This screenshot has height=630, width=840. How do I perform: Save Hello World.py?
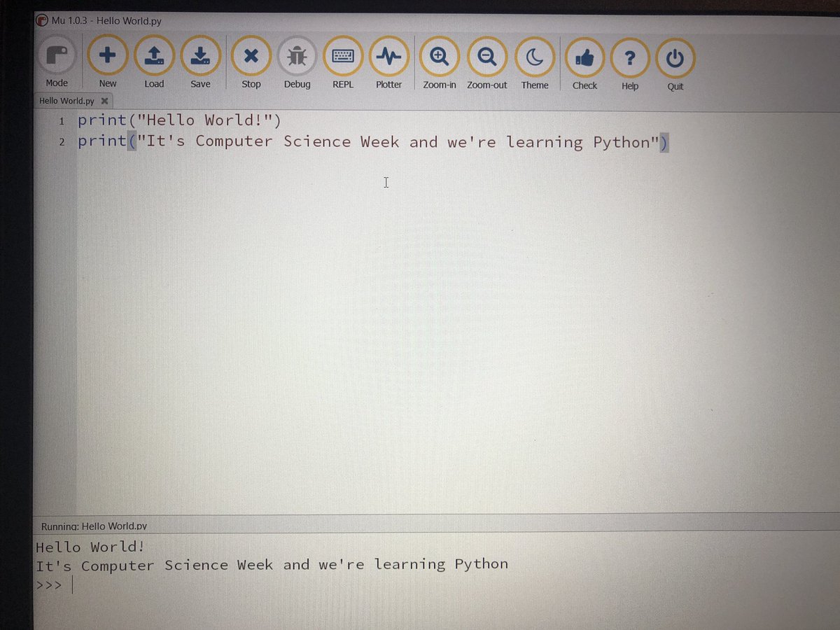coord(201,54)
